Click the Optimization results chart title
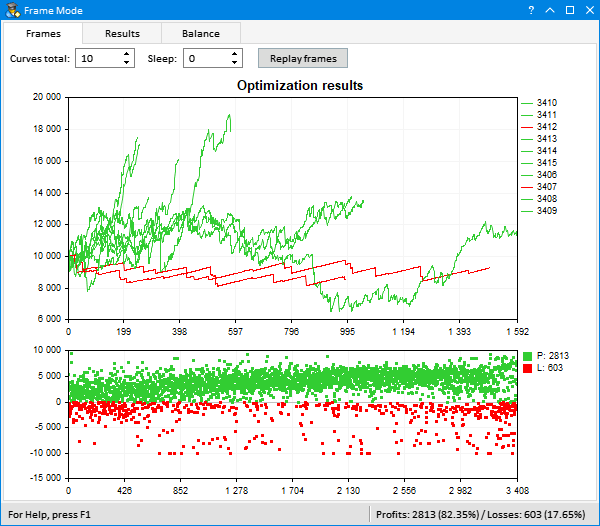This screenshot has height=526, width=600. point(300,85)
